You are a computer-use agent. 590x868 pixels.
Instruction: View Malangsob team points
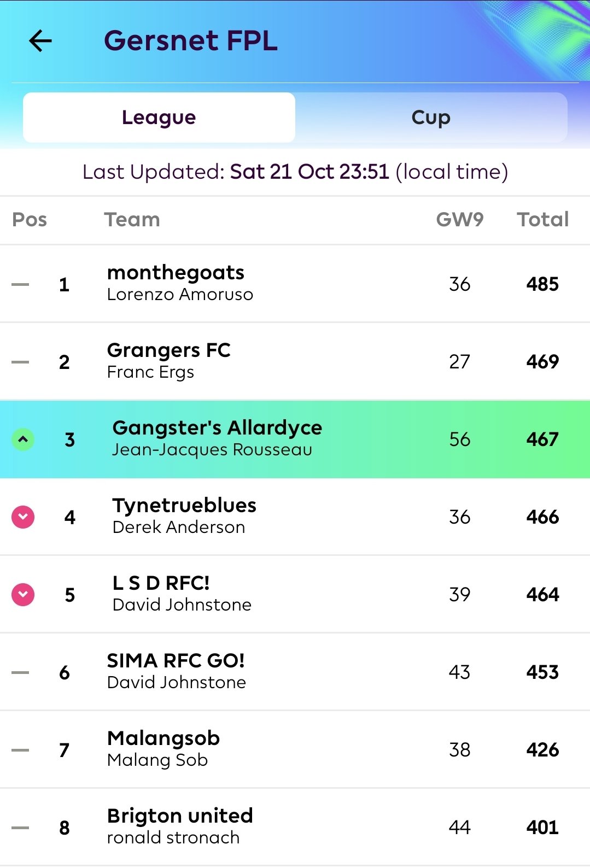click(x=295, y=750)
